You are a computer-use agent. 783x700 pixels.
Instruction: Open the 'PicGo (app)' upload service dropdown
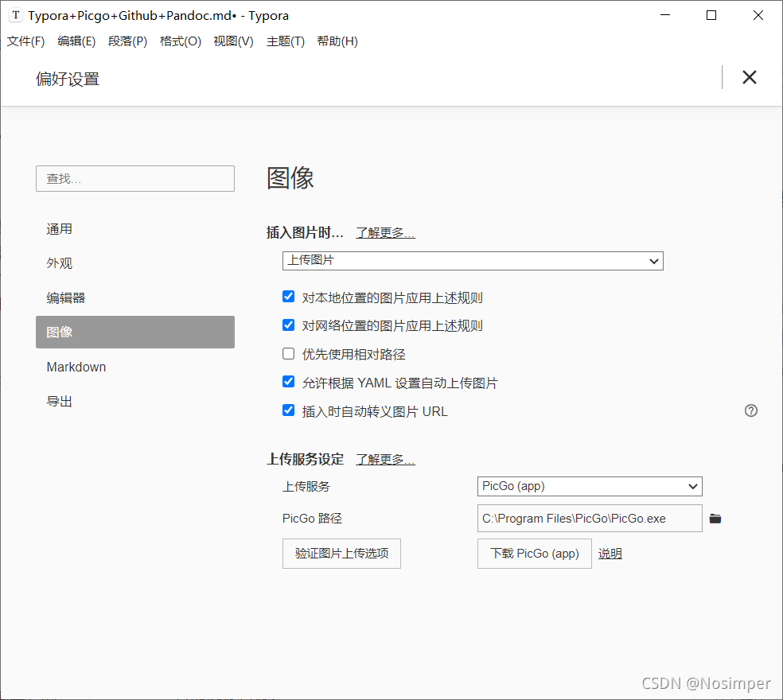click(x=590, y=486)
